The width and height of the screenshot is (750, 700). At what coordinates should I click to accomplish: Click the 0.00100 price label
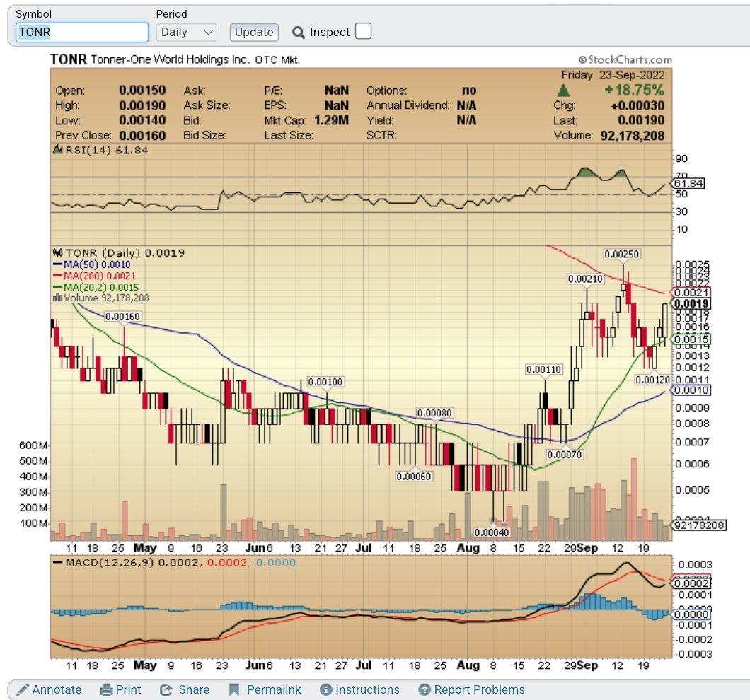tap(325, 382)
